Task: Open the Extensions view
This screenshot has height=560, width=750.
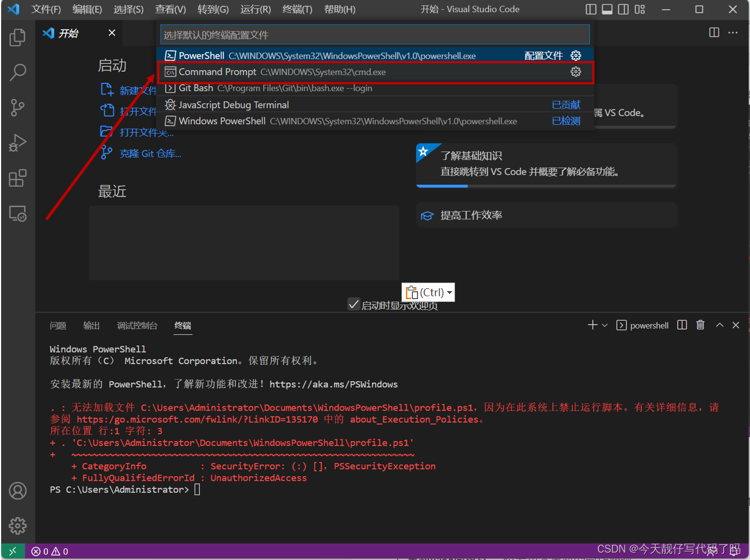Action: pyautogui.click(x=18, y=178)
